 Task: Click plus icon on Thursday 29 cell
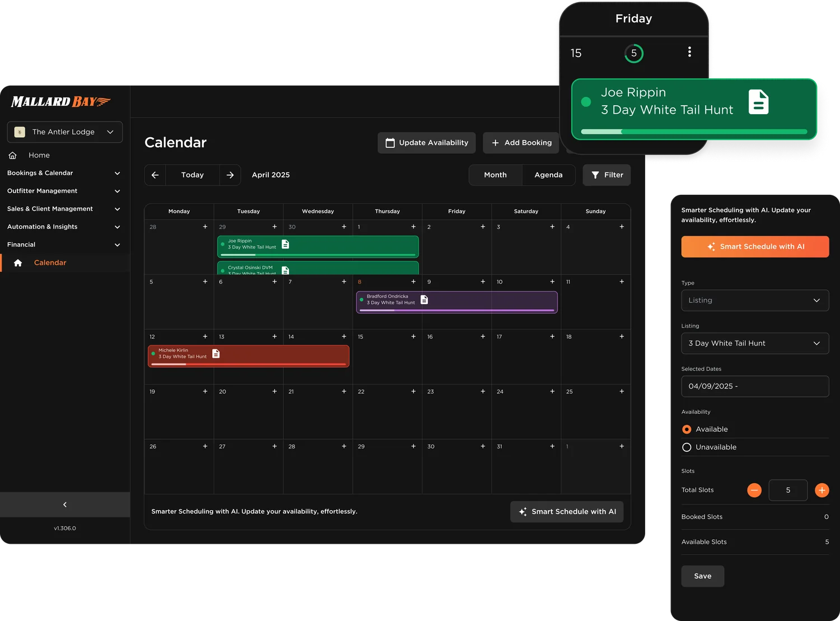pos(413,446)
